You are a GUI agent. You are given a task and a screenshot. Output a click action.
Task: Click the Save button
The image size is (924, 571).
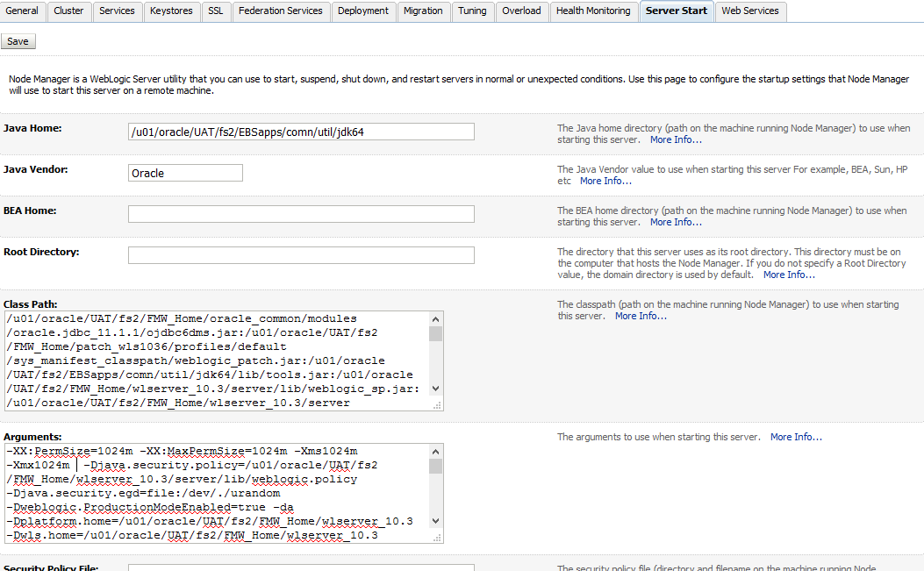pos(18,41)
